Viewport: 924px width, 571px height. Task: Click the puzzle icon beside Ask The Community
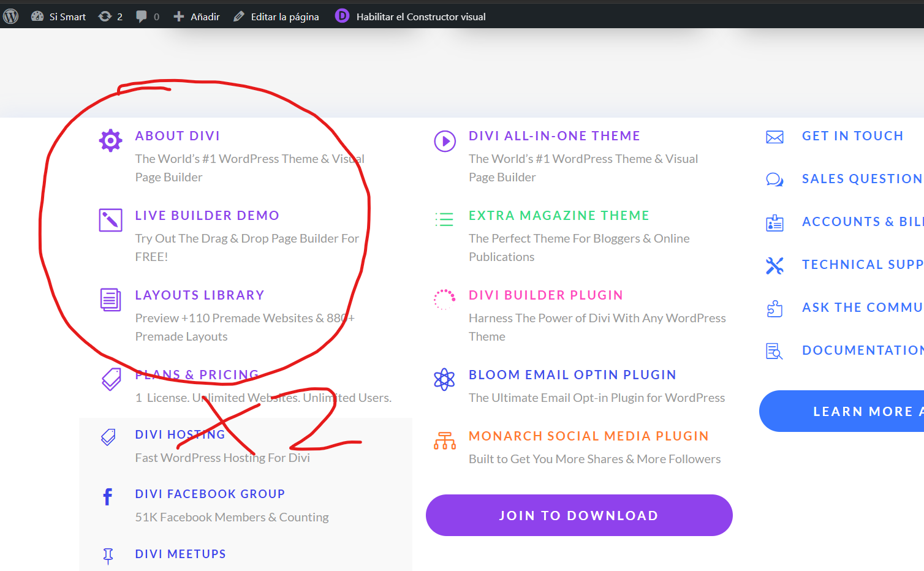(774, 308)
